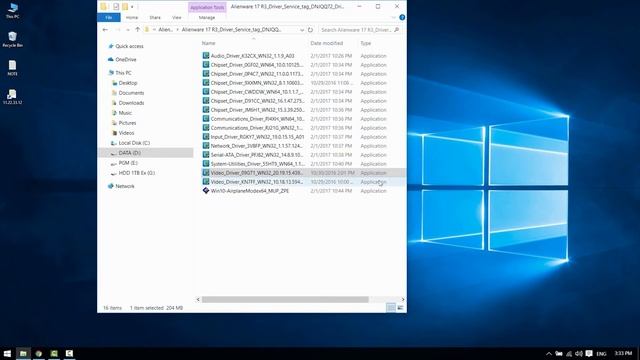This screenshot has width=640, height=360.
Task: Select DATA (D:) drive
Action: [x=129, y=153]
